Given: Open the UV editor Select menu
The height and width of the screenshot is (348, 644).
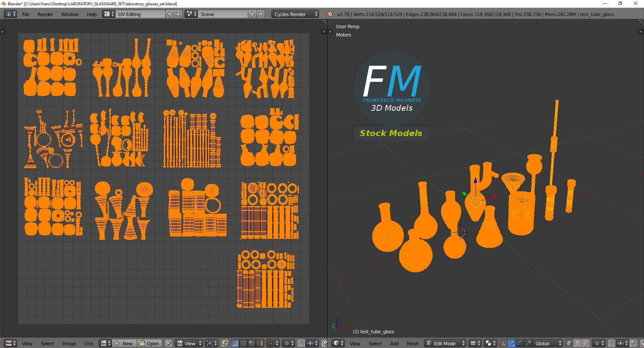Looking at the screenshot, I should coord(47,343).
